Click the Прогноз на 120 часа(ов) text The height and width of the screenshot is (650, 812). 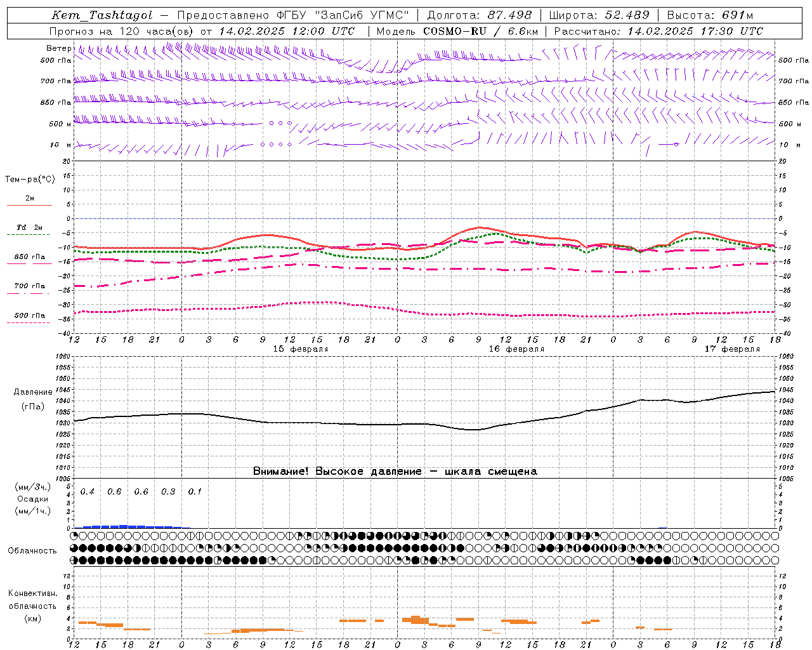point(122,31)
